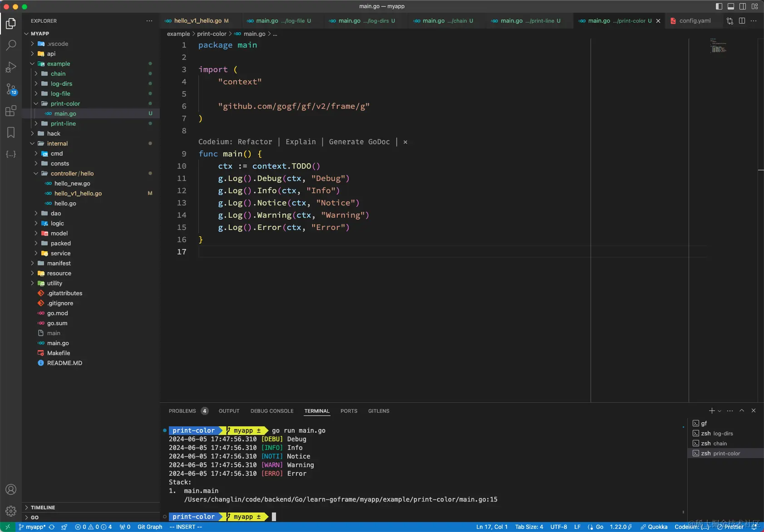Open the Manage gear icon
This screenshot has width=764, height=532.
(11, 511)
